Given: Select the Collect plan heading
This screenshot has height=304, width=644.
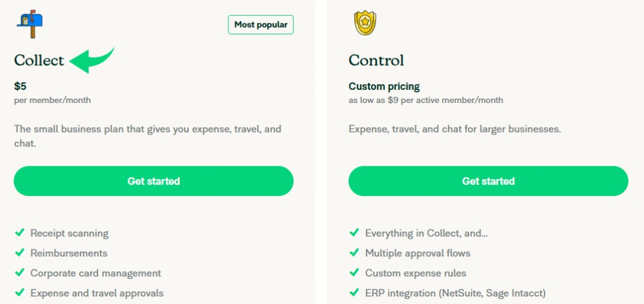Looking at the screenshot, I should pyautogui.click(x=39, y=60).
